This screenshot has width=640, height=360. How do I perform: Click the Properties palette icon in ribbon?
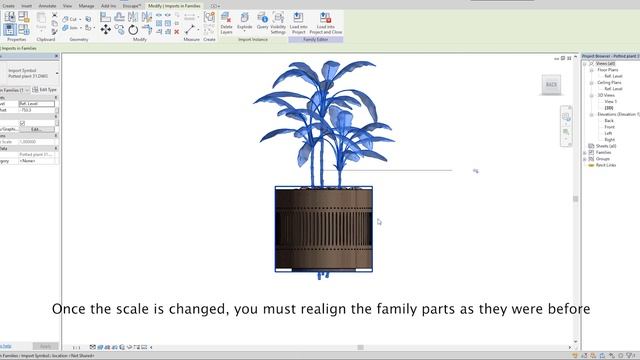[9, 29]
